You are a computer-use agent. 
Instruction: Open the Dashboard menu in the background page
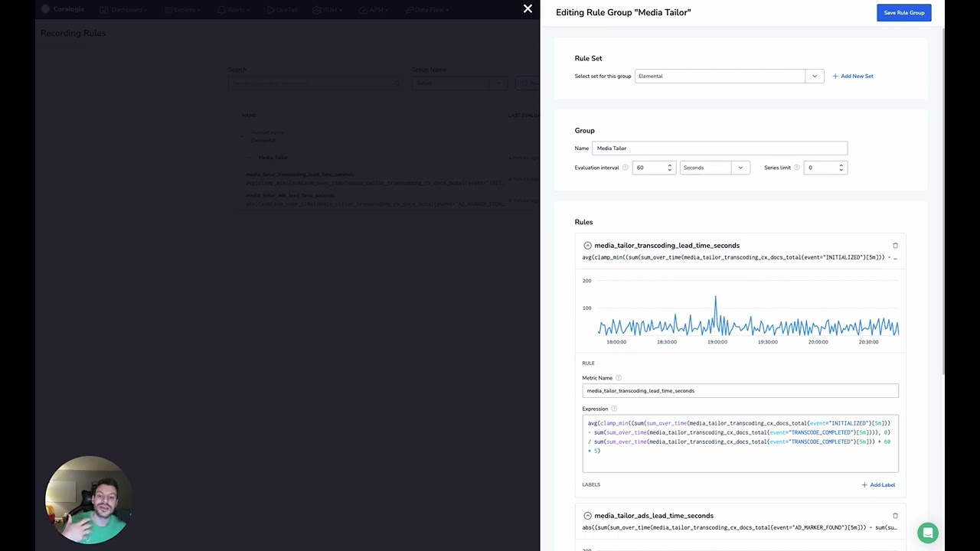[x=123, y=10]
